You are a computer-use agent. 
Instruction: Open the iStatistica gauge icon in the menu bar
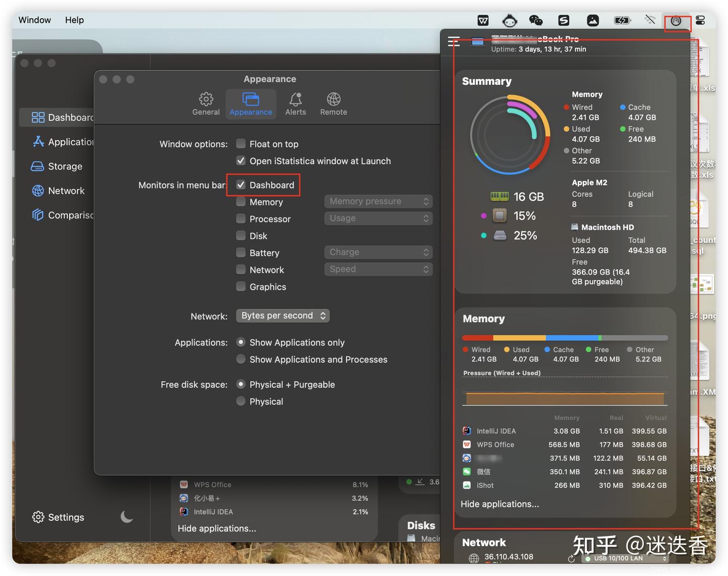pyautogui.click(x=677, y=20)
